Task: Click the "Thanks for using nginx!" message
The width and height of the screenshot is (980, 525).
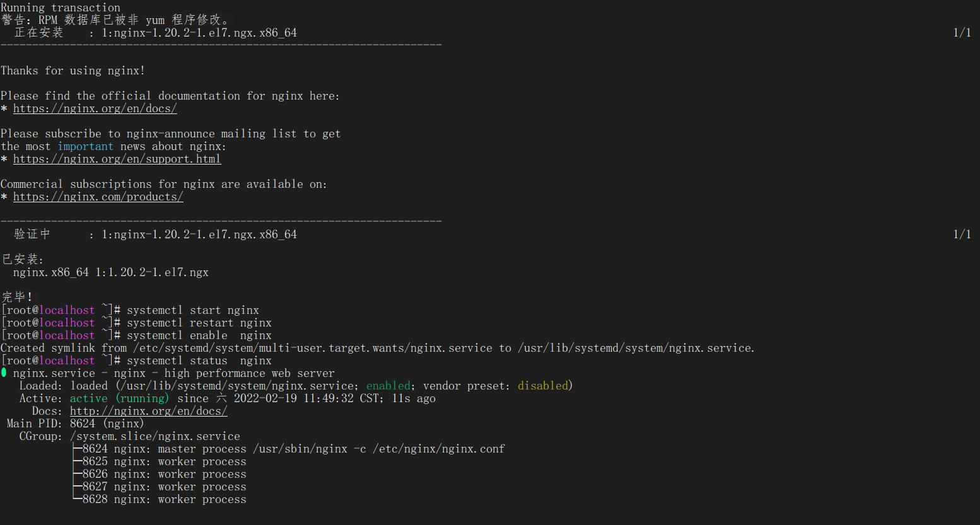Action: [73, 71]
